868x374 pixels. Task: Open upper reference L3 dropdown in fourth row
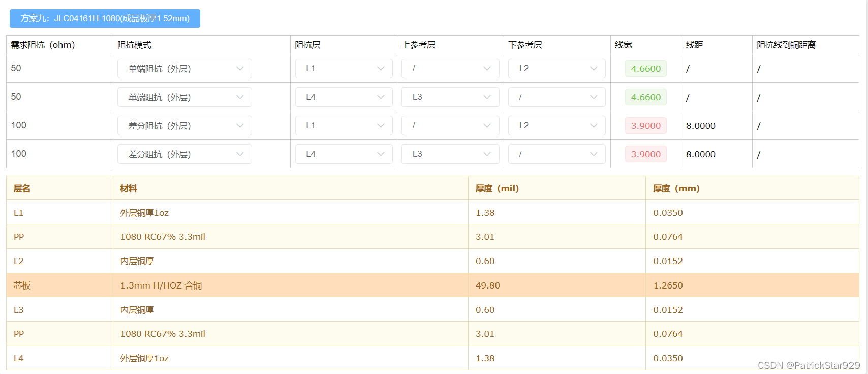[x=450, y=154]
